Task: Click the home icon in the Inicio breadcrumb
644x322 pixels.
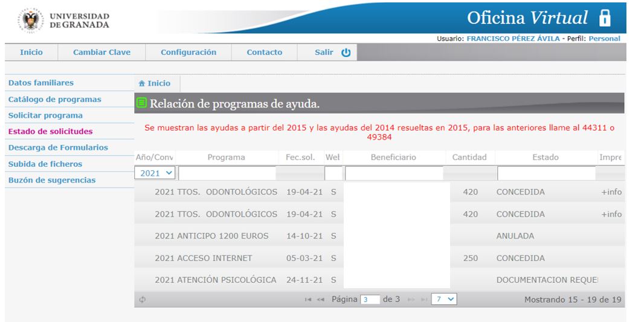Action: 142,84
